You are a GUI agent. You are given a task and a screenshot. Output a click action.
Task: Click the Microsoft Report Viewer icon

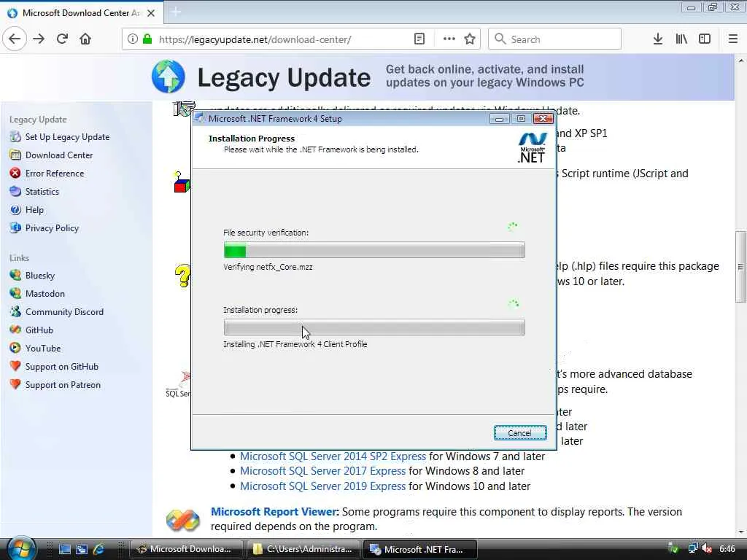coord(182,520)
